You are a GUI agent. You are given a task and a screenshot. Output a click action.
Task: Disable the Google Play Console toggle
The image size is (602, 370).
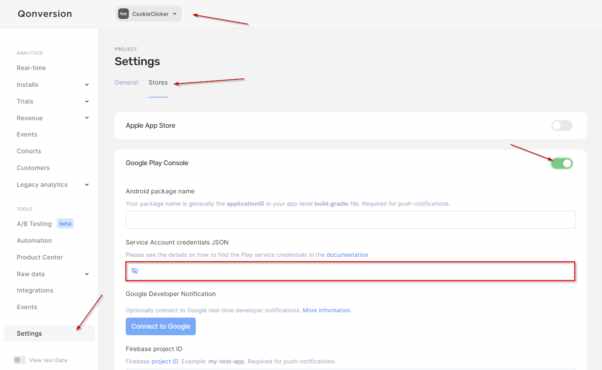(562, 164)
